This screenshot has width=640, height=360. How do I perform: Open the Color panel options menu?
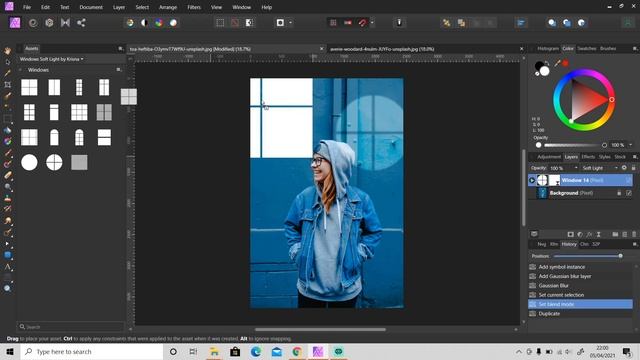635,49
